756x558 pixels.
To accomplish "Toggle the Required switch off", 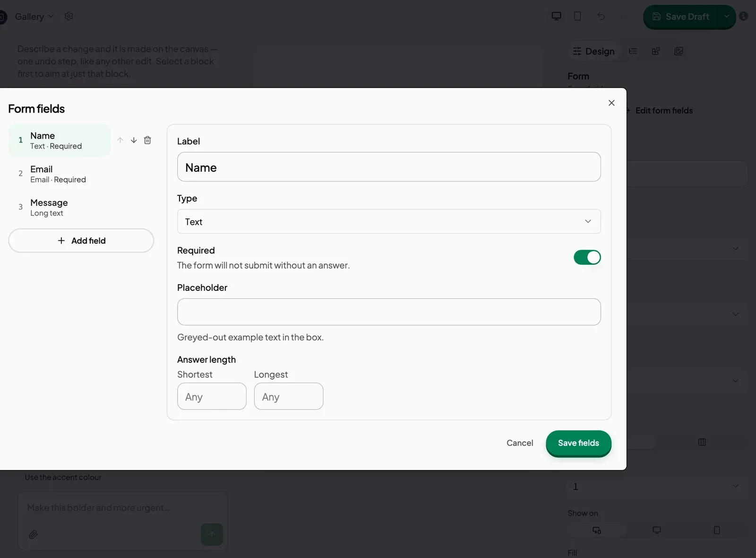I will (587, 257).
